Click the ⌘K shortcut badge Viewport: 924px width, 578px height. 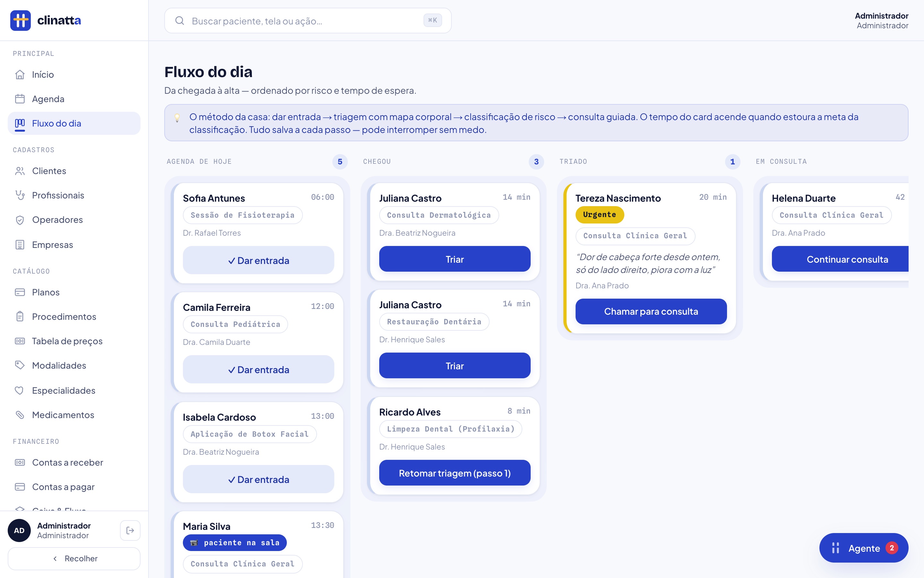click(x=432, y=20)
